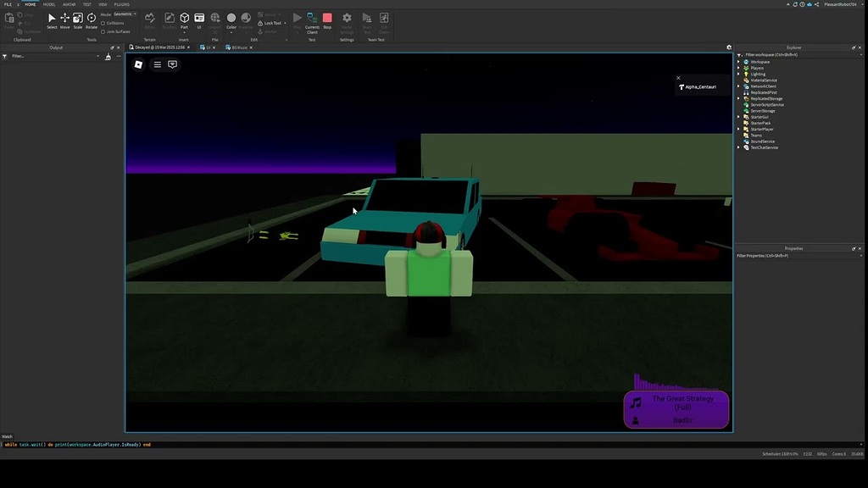Click the workspace filter input field

pos(770,54)
